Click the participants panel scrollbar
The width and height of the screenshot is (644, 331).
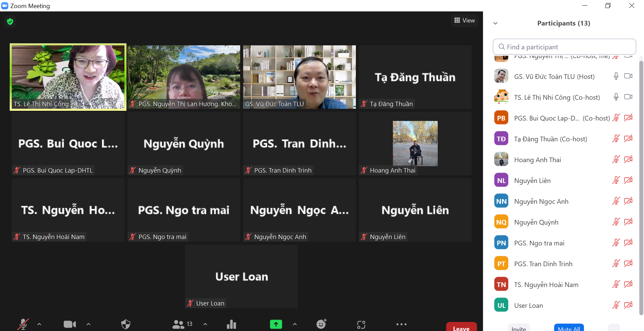pyautogui.click(x=641, y=188)
